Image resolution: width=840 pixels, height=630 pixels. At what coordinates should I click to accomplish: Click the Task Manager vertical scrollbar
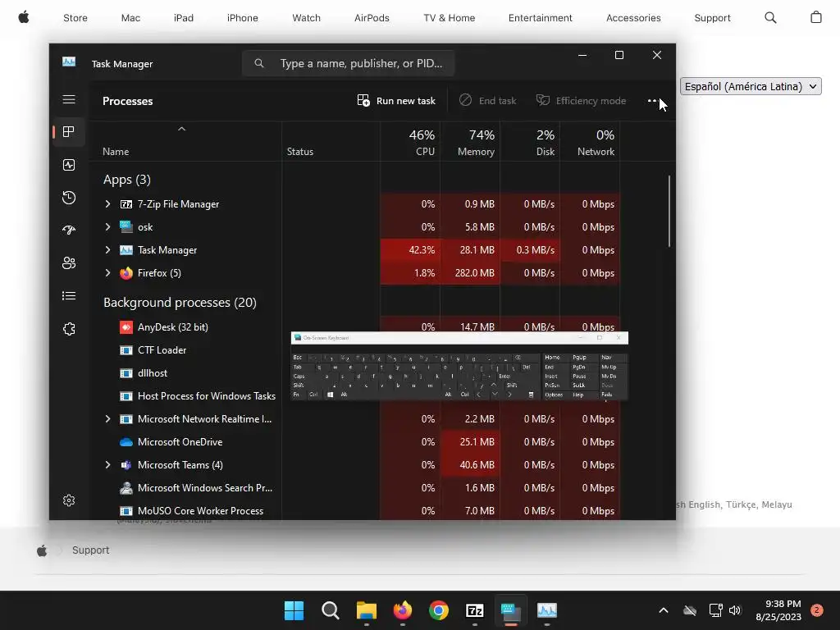(x=669, y=211)
